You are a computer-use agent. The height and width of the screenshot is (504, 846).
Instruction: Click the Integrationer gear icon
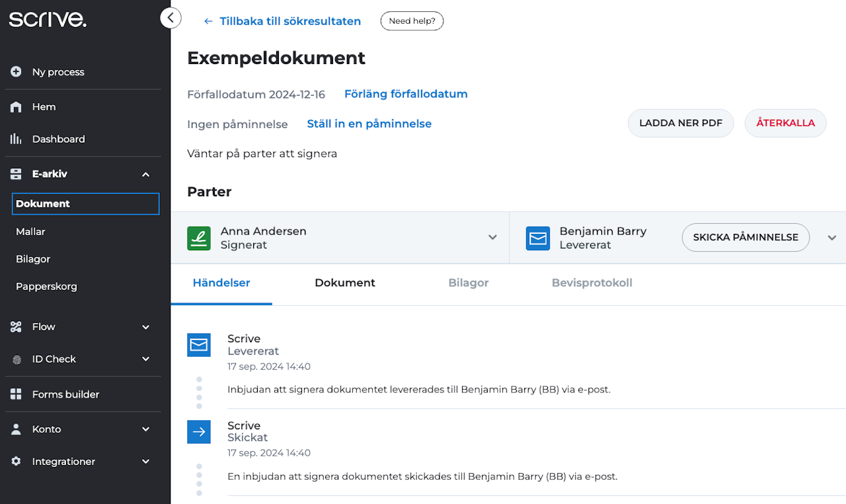17,462
